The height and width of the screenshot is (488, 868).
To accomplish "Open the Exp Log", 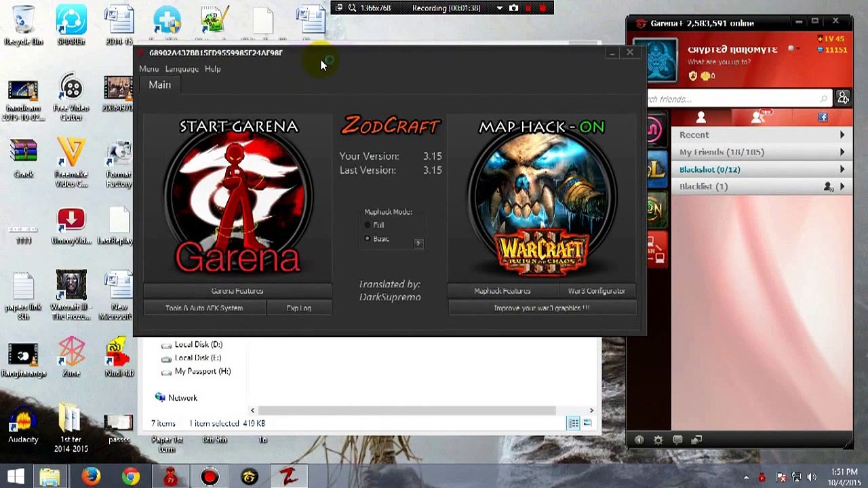I will click(x=298, y=308).
